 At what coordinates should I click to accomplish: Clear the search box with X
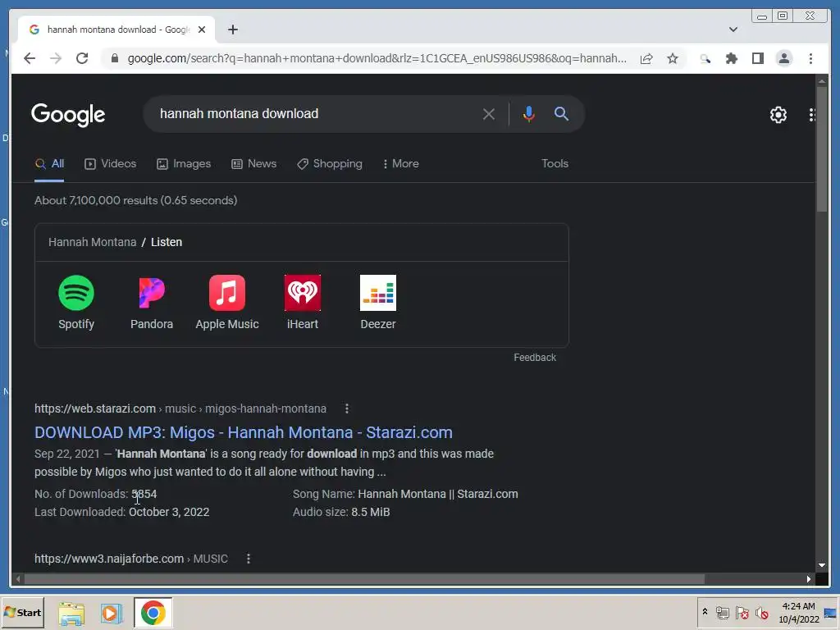489,114
